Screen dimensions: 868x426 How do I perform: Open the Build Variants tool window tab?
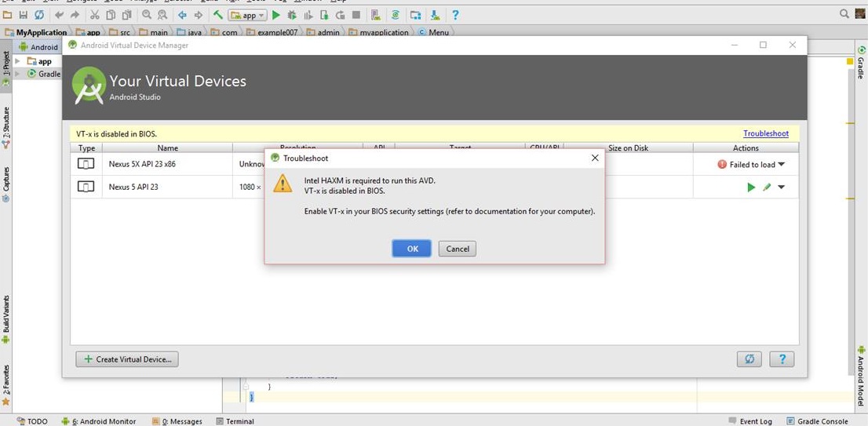(6, 319)
